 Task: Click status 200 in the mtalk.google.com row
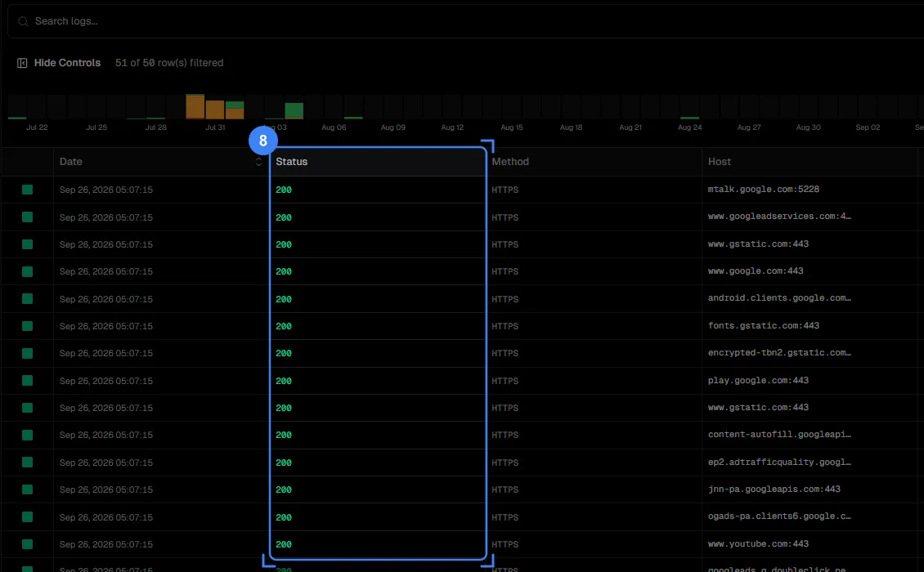coord(284,190)
